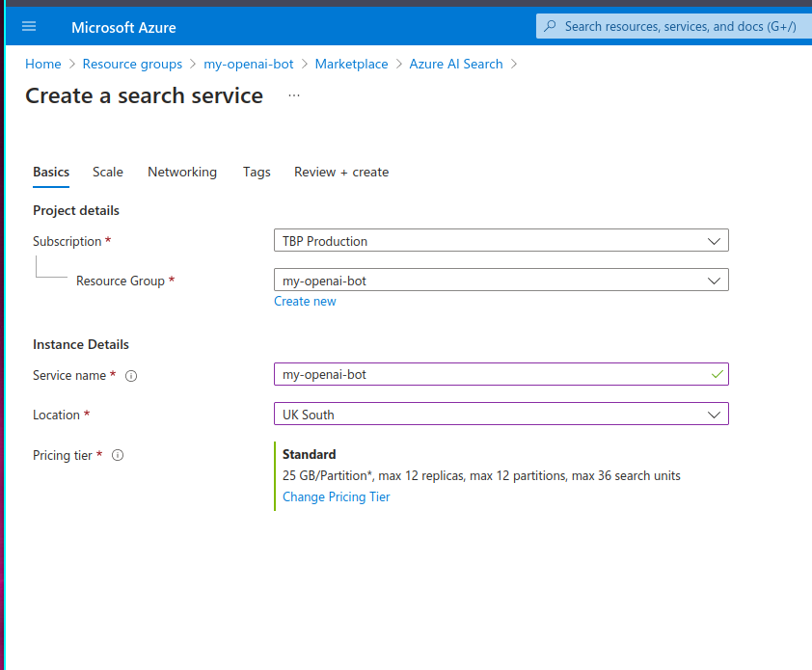
Task: Navigate to Marketplace breadcrumb
Action: 351,64
